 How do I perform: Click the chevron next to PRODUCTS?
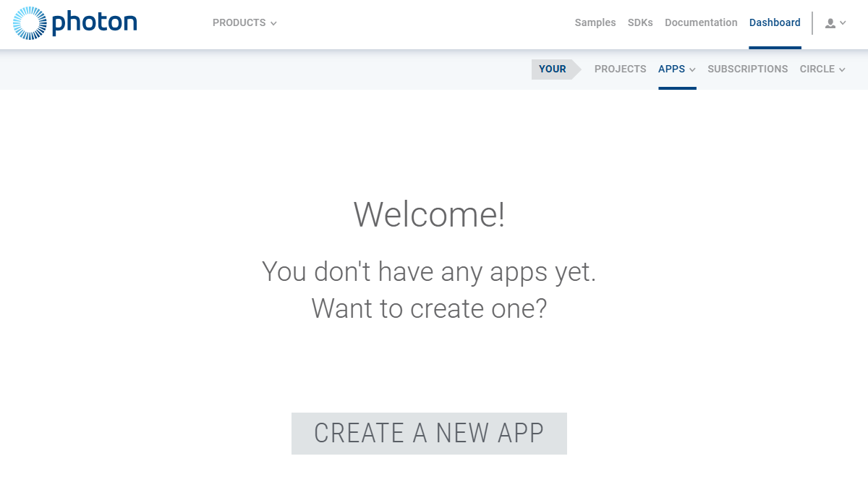[273, 24]
